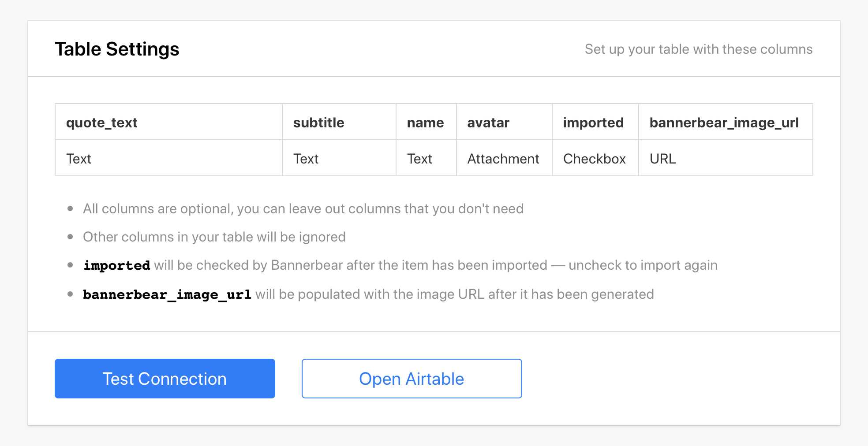Viewport: 868px width, 446px height.
Task: Click the Test Connection button
Action: click(165, 379)
